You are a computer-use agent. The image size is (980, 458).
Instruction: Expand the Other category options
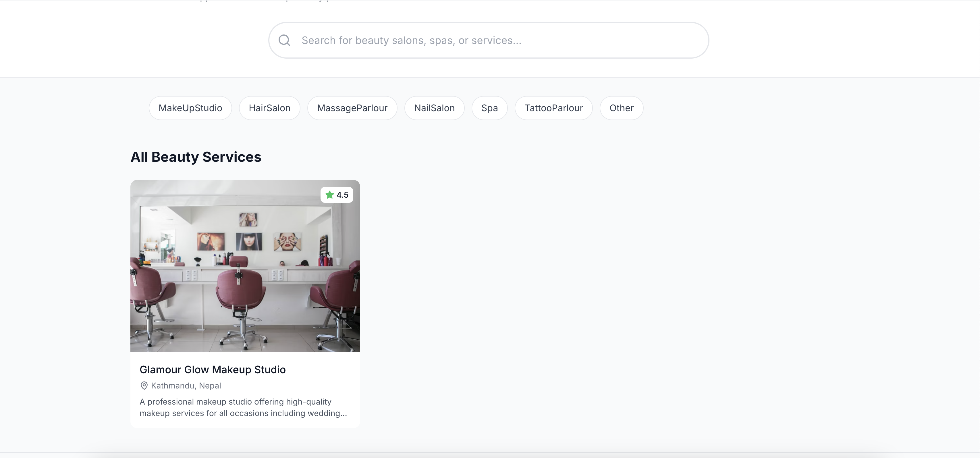(x=621, y=107)
